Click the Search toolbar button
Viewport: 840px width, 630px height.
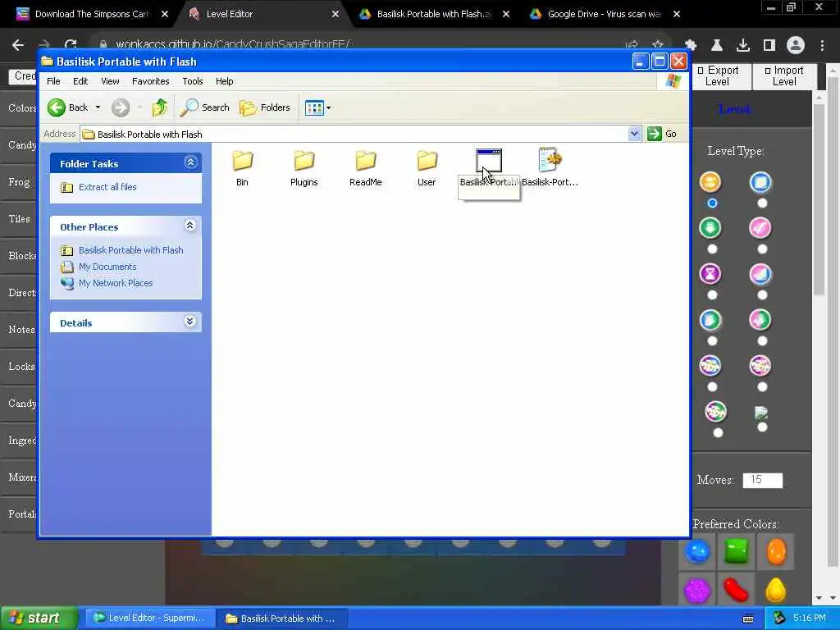coord(204,107)
